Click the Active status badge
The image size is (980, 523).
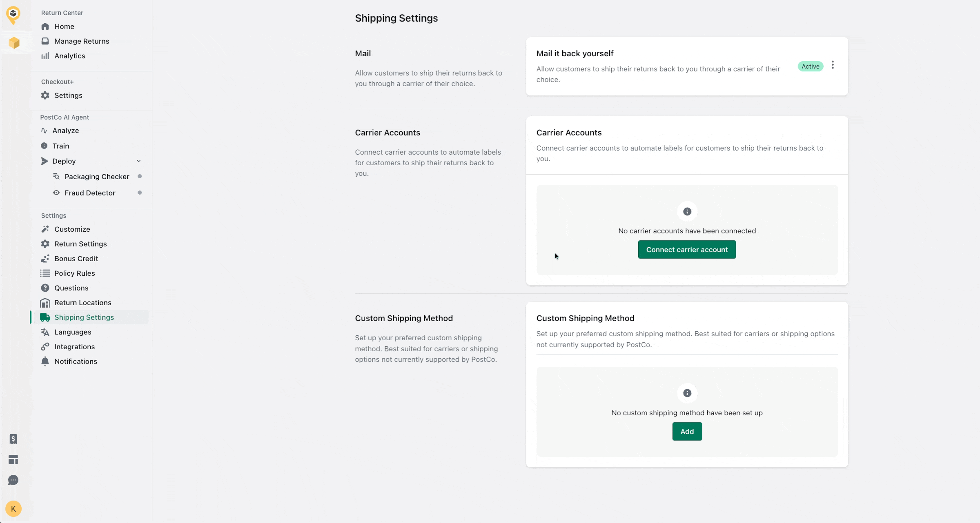click(x=810, y=66)
